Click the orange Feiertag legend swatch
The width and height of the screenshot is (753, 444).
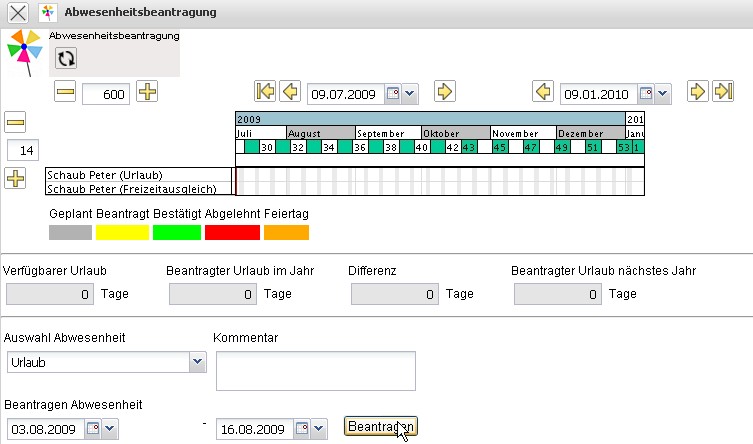pos(286,233)
